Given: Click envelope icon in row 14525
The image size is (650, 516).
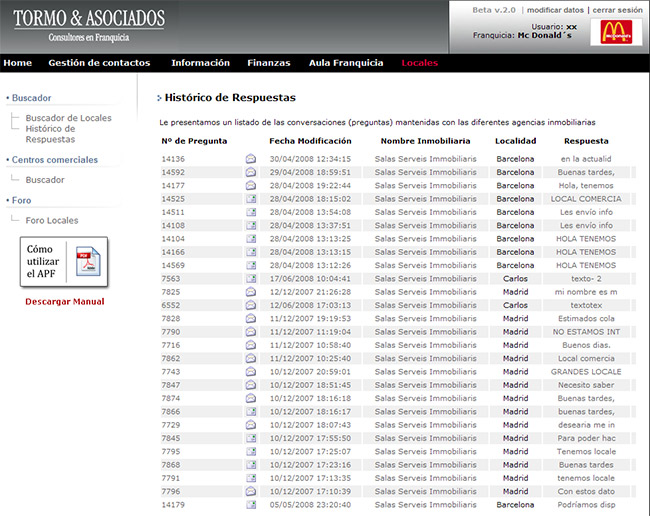Looking at the screenshot, I should 251,198.
